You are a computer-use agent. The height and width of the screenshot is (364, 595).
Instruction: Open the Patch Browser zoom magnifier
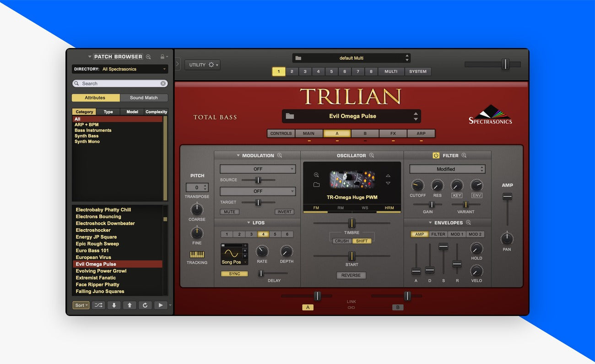pos(148,57)
